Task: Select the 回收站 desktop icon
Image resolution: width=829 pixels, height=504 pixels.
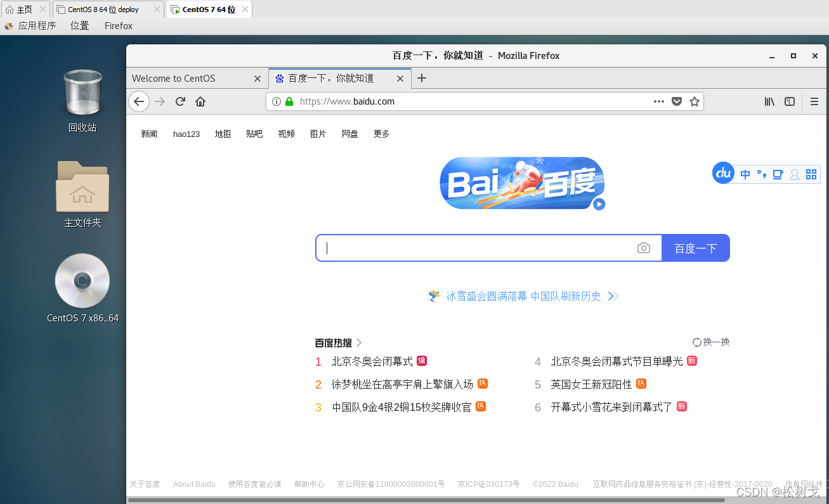Action: 82,101
